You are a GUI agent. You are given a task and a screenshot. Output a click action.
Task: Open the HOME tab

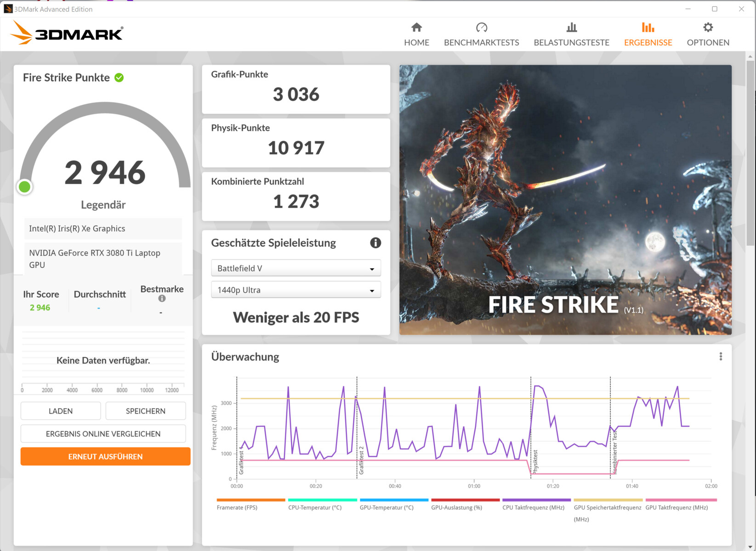point(416,34)
